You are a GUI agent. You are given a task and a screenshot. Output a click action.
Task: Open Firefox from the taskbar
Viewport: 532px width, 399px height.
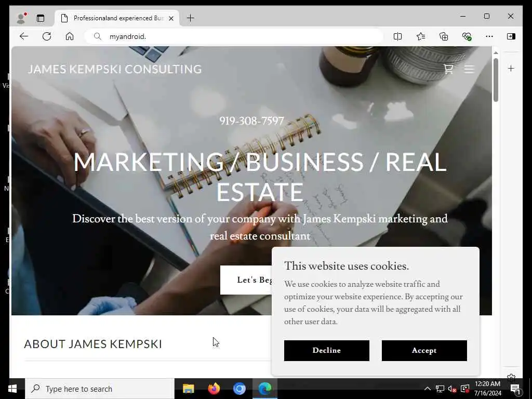(214, 389)
